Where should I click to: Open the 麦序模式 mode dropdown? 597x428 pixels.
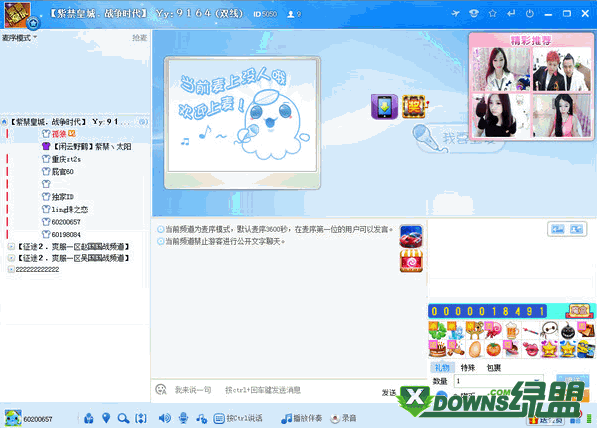[20, 38]
